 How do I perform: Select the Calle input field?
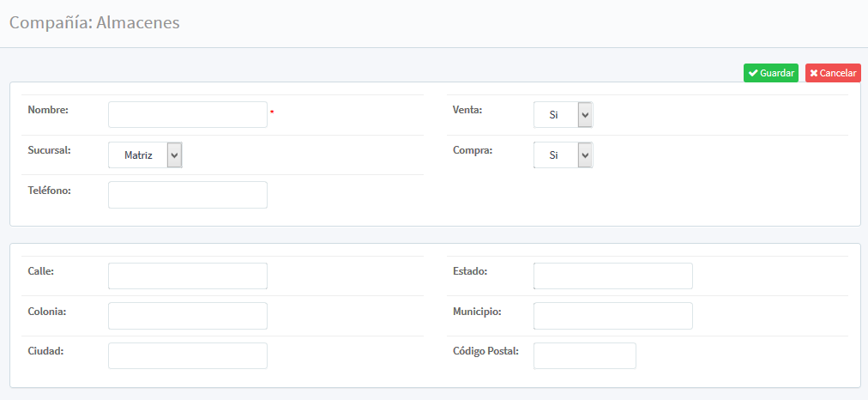coord(188,276)
